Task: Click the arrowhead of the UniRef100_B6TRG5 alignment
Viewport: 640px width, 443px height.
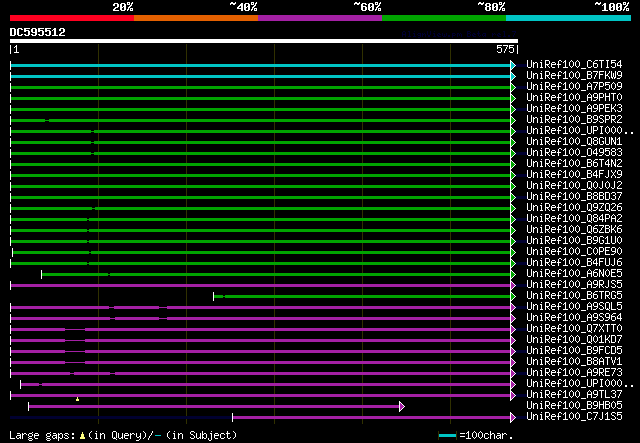Action: pos(514,296)
